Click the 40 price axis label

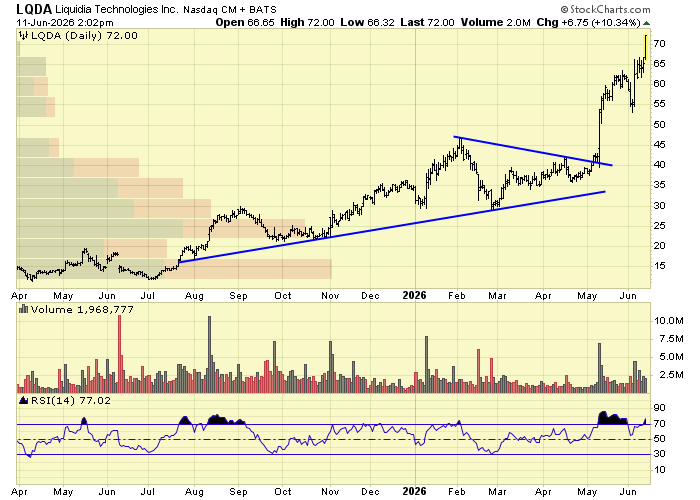(659, 165)
